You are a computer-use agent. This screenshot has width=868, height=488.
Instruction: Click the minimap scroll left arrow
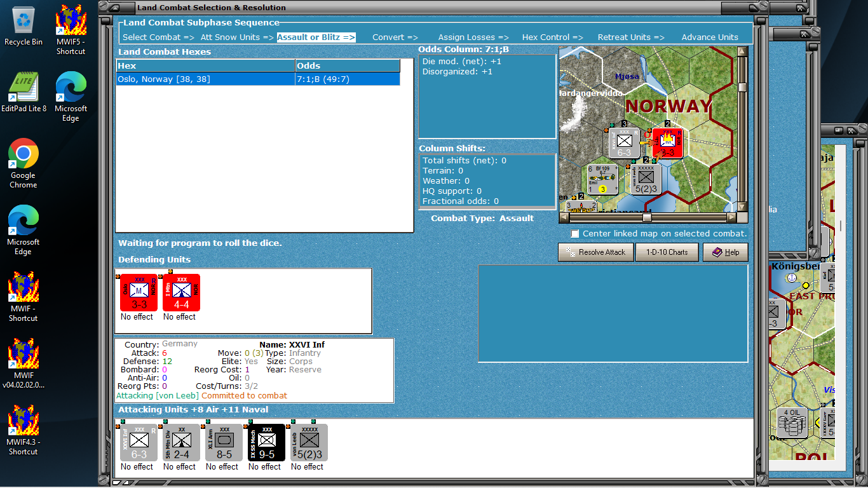[x=564, y=217]
